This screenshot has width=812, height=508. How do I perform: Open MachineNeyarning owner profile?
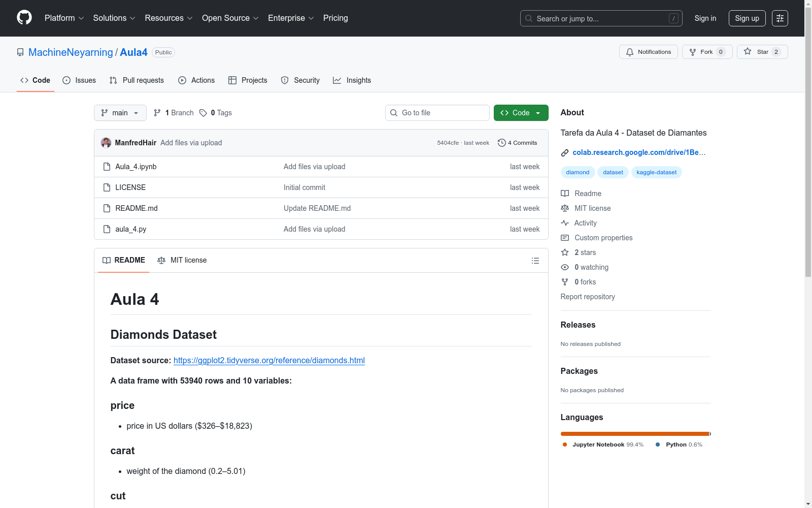click(71, 52)
